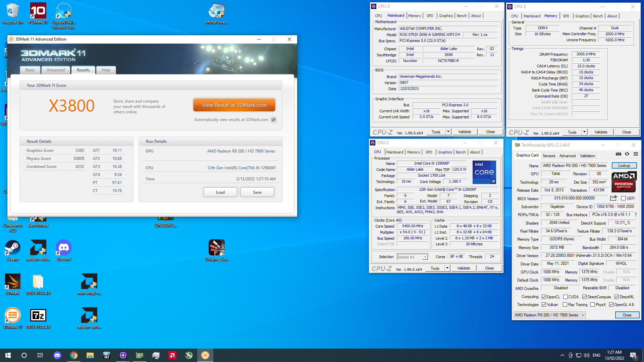Click View Result at 3DMark.com button
644x362 pixels.
pyautogui.click(x=234, y=105)
